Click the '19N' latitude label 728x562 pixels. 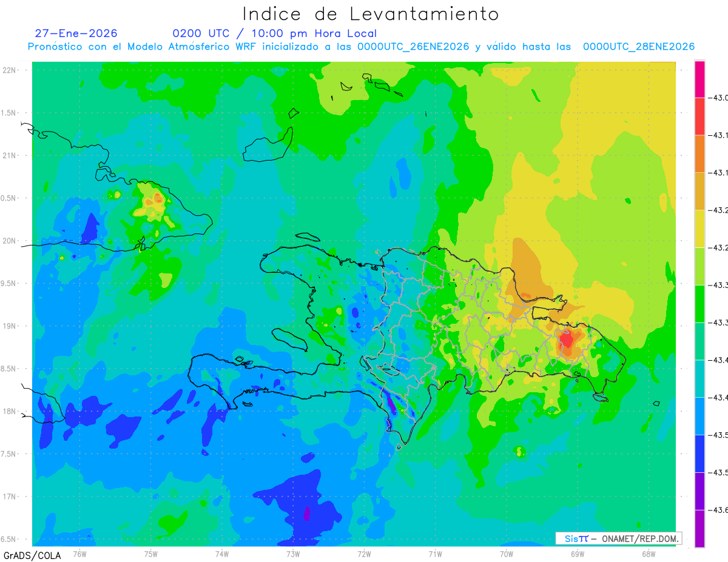(10, 326)
